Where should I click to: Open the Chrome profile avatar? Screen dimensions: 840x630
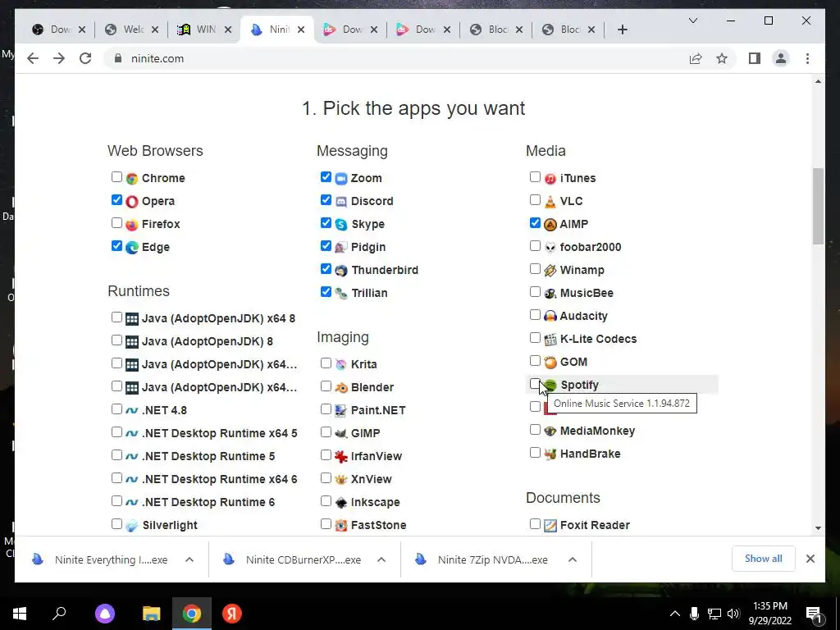[781, 58]
